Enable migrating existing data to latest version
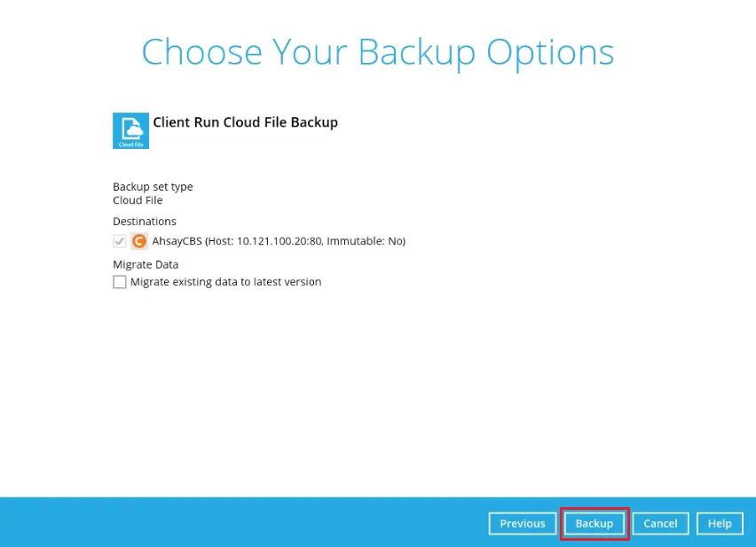756x547 pixels. 120,282
